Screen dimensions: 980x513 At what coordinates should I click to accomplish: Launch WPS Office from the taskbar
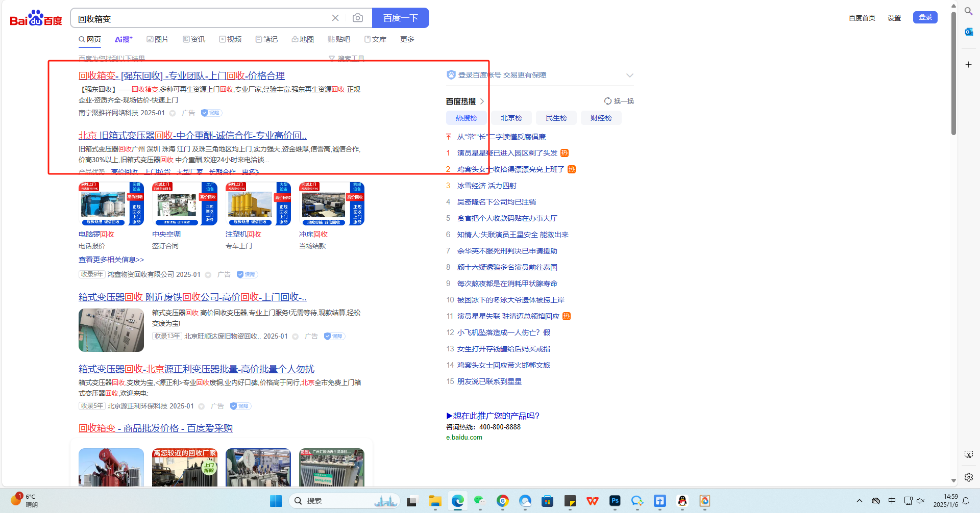(593, 501)
